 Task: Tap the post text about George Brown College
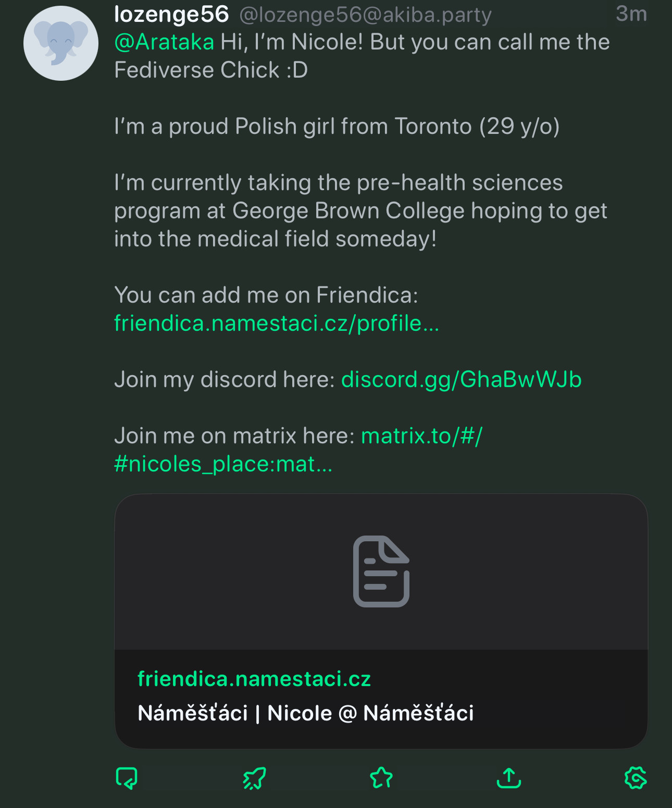point(360,211)
